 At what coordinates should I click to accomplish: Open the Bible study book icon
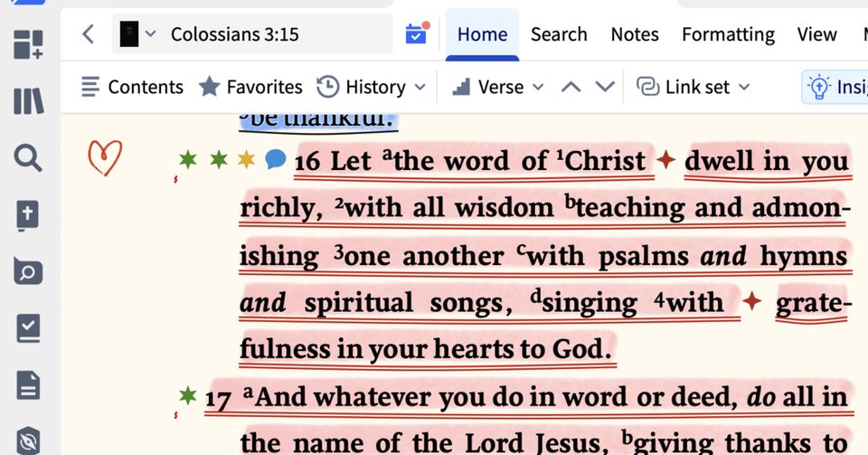coord(28,216)
